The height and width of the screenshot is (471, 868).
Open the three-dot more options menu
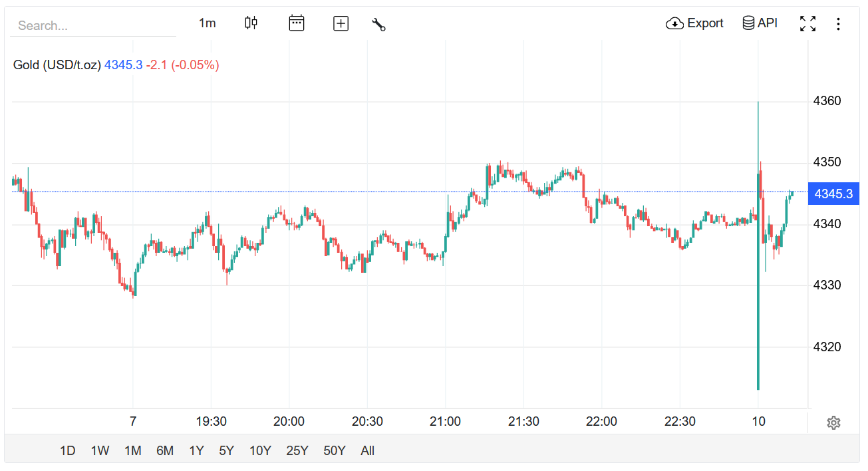point(838,24)
